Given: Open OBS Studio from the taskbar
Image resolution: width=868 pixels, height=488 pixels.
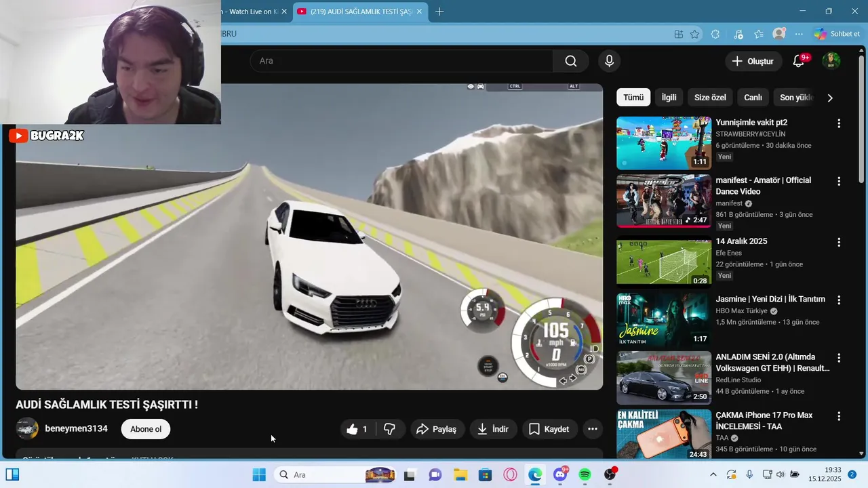Looking at the screenshot, I should click(610, 474).
